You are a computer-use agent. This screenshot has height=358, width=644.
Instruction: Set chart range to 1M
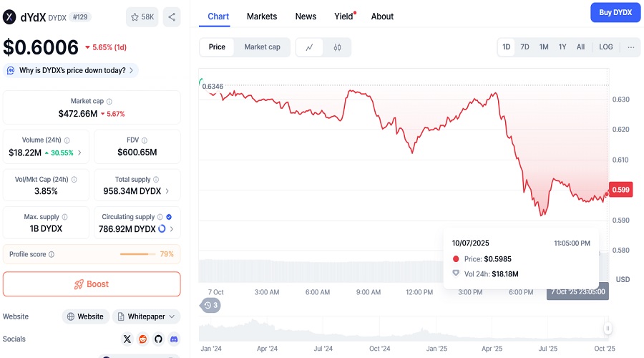pyautogui.click(x=544, y=47)
